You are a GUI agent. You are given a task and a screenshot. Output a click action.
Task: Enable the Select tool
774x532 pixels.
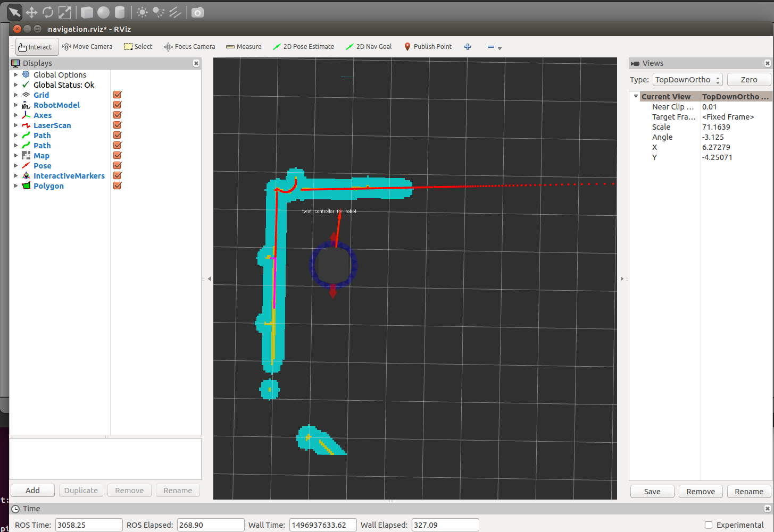coord(138,47)
